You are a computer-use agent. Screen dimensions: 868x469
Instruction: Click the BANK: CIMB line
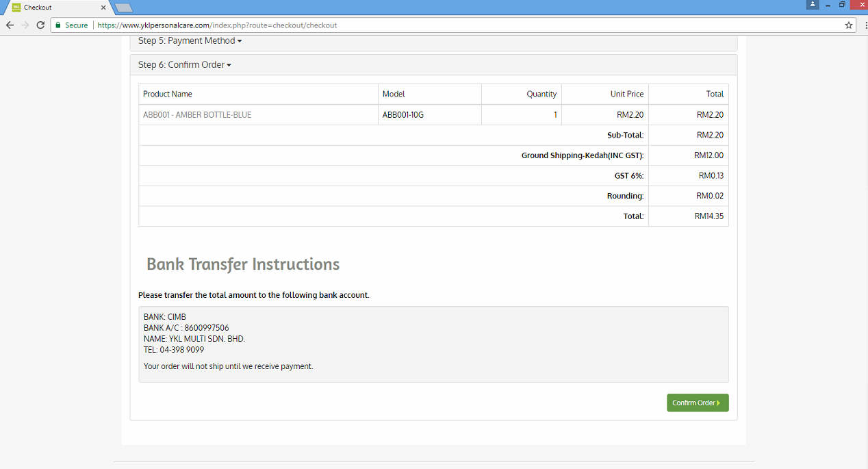pyautogui.click(x=165, y=317)
